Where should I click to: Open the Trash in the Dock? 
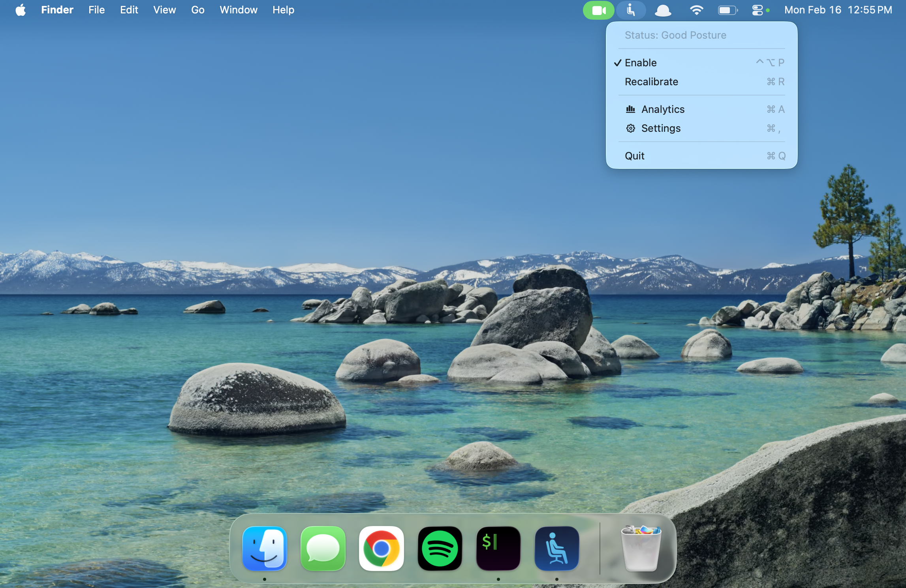(x=641, y=549)
